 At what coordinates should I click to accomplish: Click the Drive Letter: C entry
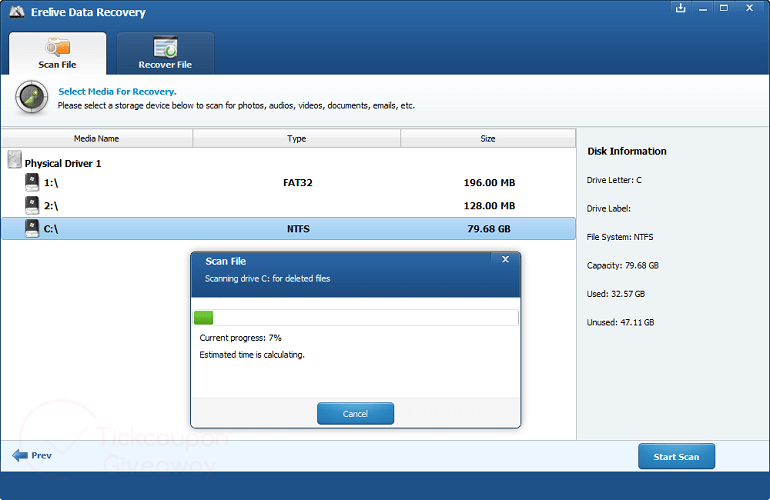(614, 180)
